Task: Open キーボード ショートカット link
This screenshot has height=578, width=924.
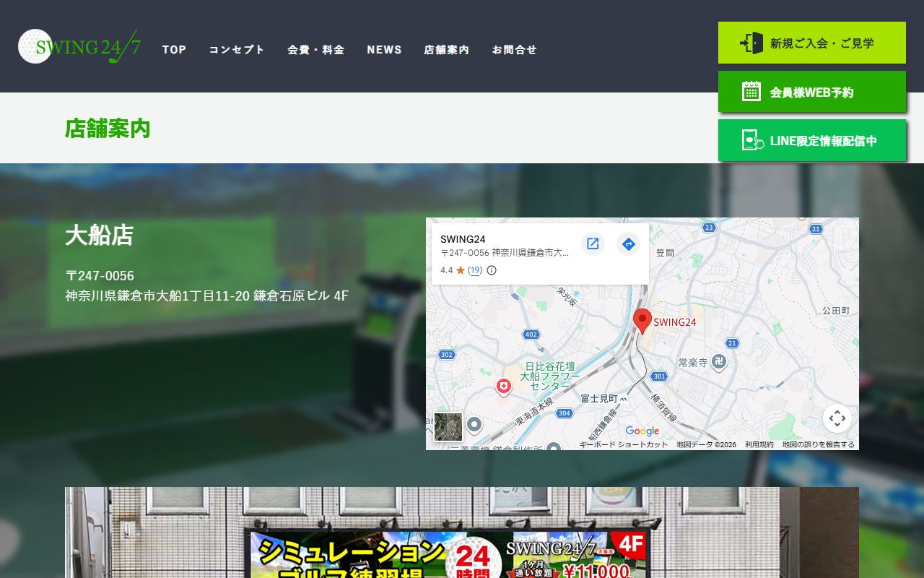Action: [624, 444]
